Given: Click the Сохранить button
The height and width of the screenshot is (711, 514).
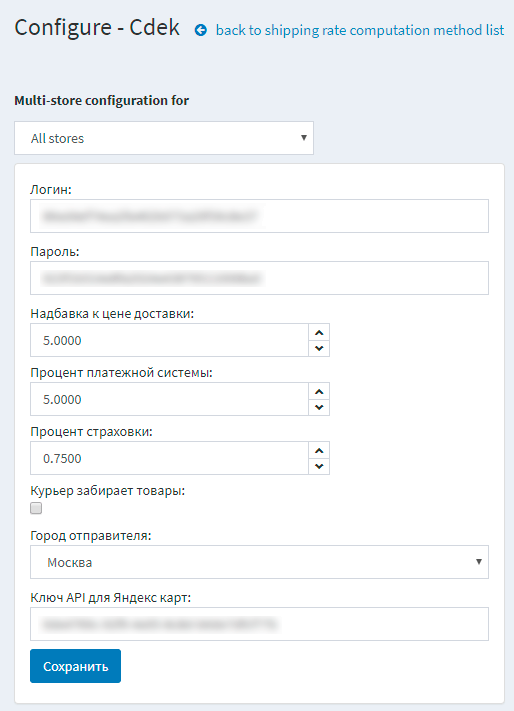Looking at the screenshot, I should pos(75,666).
